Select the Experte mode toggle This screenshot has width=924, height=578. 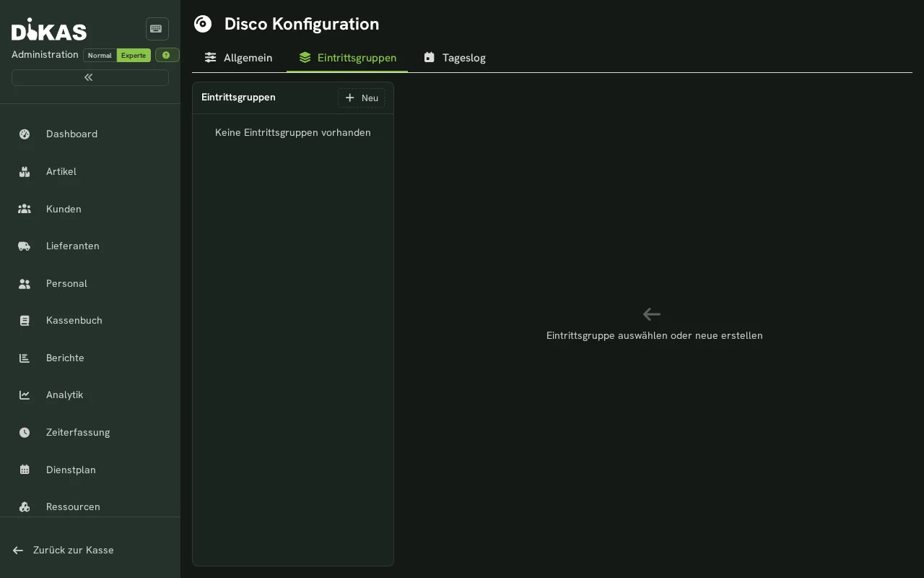(x=134, y=56)
